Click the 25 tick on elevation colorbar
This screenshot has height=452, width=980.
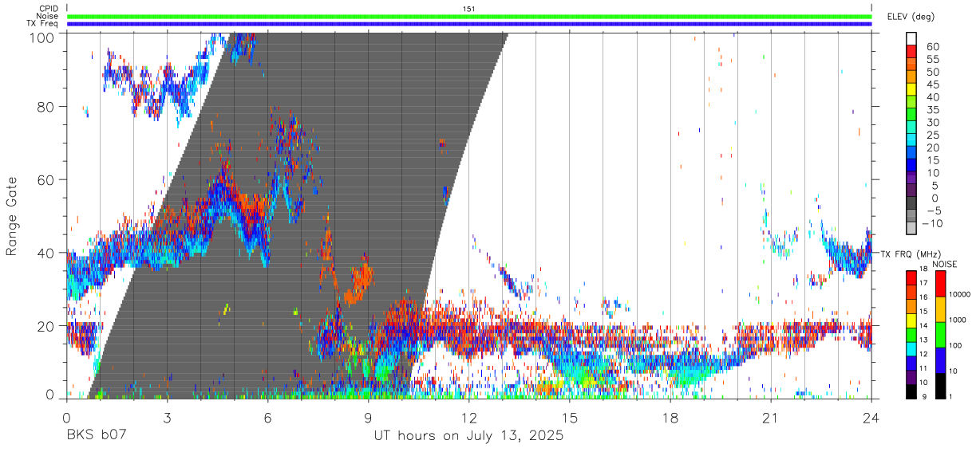[x=931, y=135]
